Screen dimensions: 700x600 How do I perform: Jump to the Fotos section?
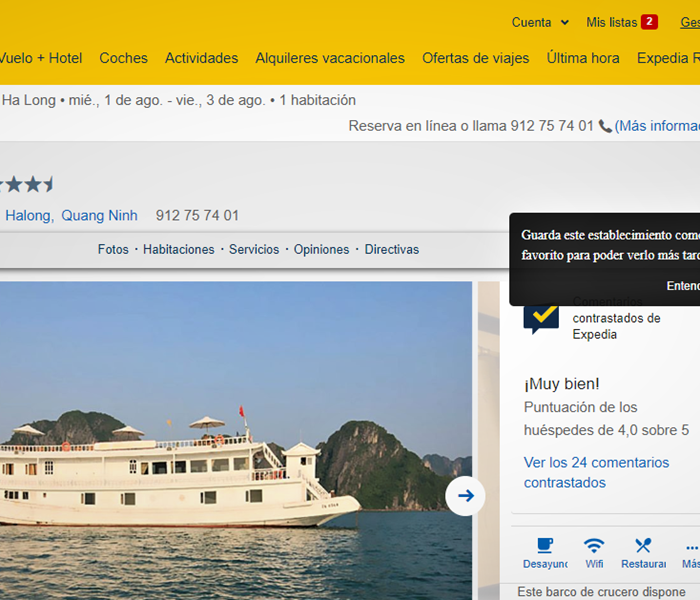coord(113,250)
